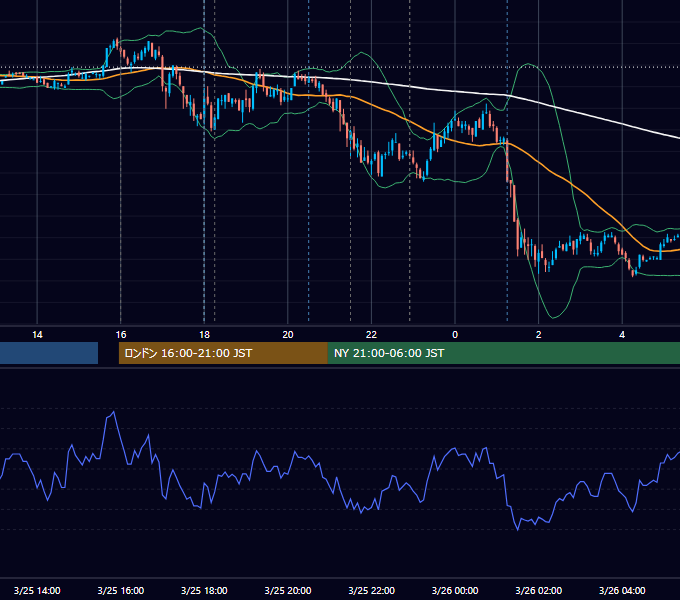
Task: Click the '3/25 18:00' date label
Action: (x=204, y=590)
